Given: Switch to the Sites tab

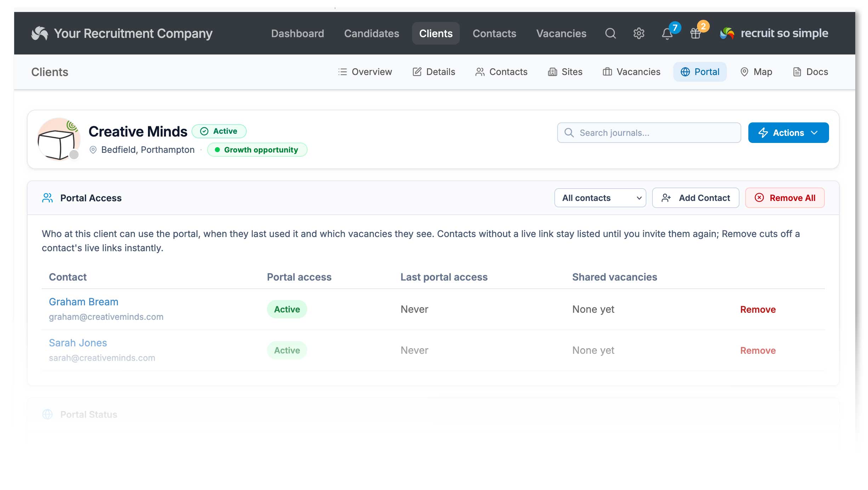Looking at the screenshot, I should [x=565, y=72].
